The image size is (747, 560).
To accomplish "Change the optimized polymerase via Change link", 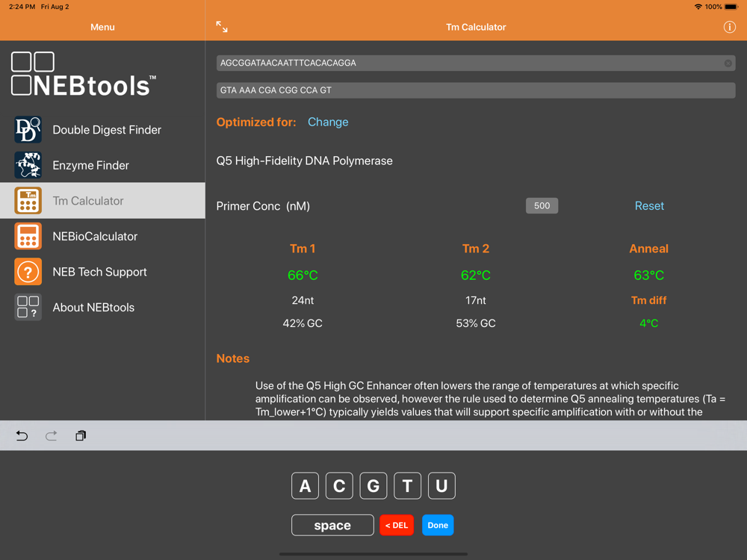I will point(328,122).
